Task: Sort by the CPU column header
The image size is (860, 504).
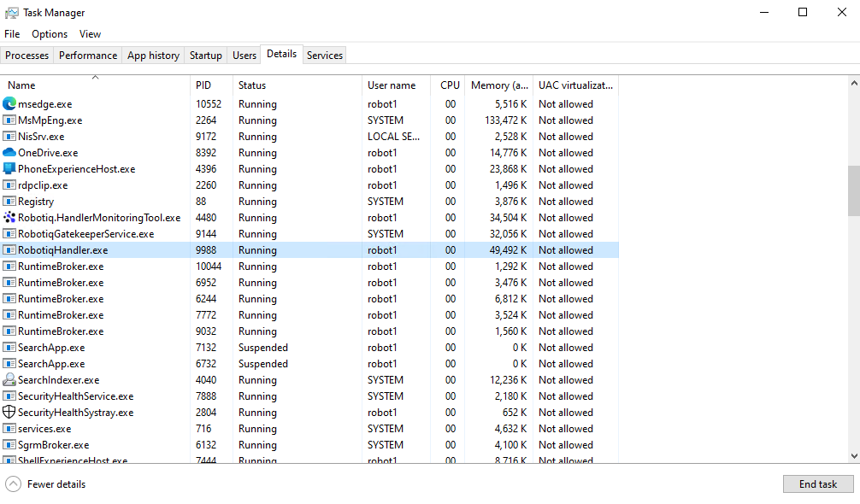Action: tap(448, 85)
